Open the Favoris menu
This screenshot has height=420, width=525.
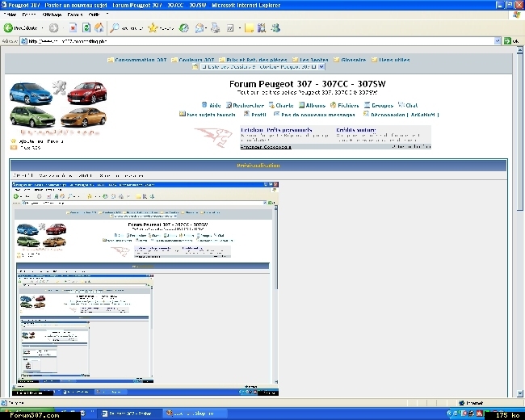pyautogui.click(x=75, y=15)
